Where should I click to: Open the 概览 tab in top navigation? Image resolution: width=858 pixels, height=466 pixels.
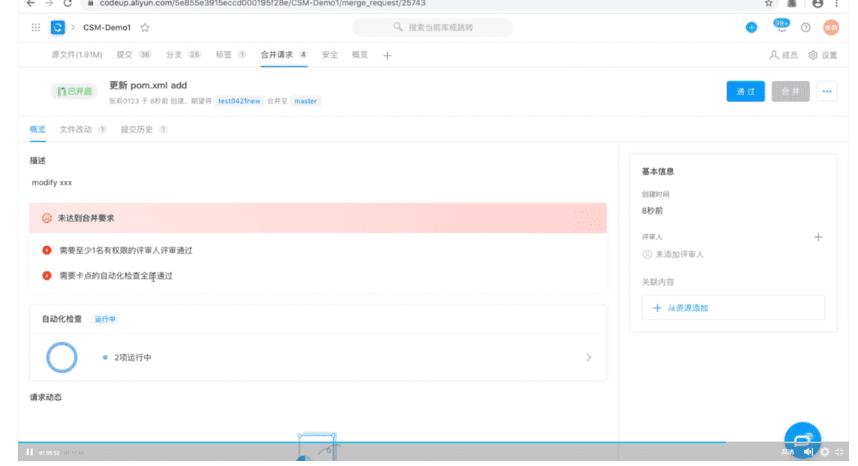pos(360,55)
